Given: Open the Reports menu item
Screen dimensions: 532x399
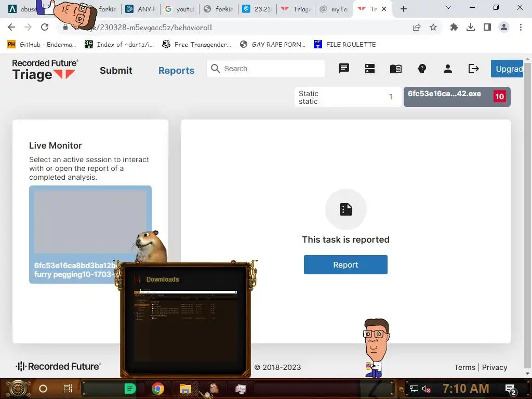Looking at the screenshot, I should point(177,71).
